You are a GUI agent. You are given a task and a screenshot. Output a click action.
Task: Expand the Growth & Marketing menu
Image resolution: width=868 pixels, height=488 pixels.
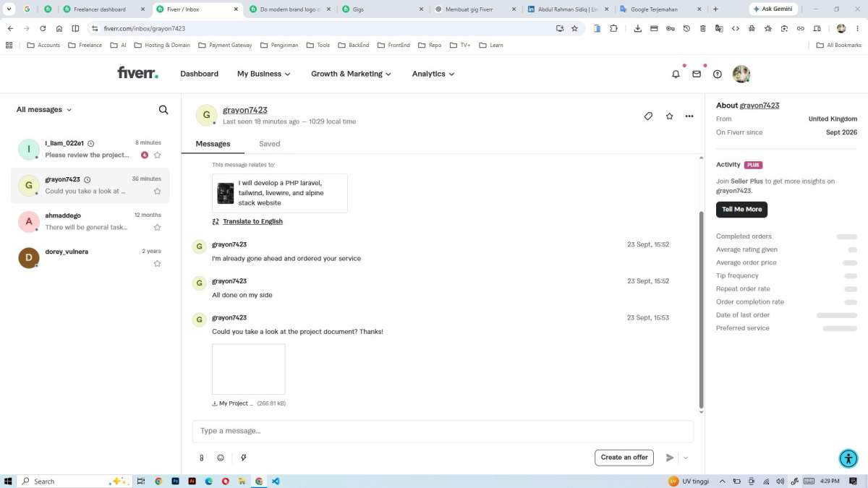tap(352, 74)
